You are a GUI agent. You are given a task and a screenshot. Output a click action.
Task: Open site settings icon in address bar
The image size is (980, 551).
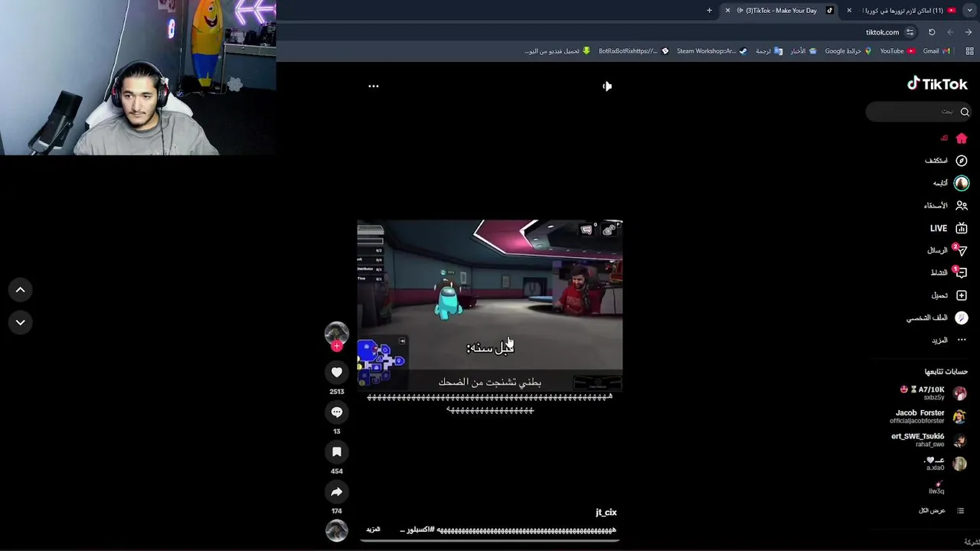910,32
